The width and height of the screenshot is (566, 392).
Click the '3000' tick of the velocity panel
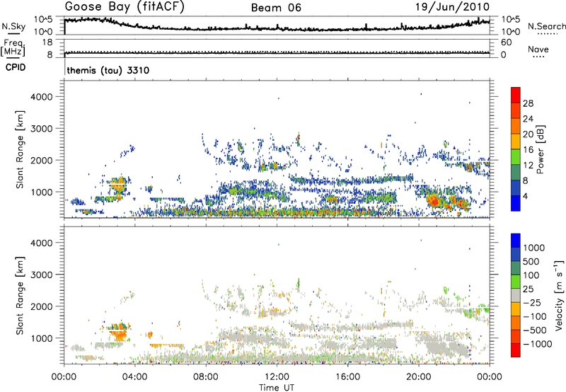[x=42, y=275]
